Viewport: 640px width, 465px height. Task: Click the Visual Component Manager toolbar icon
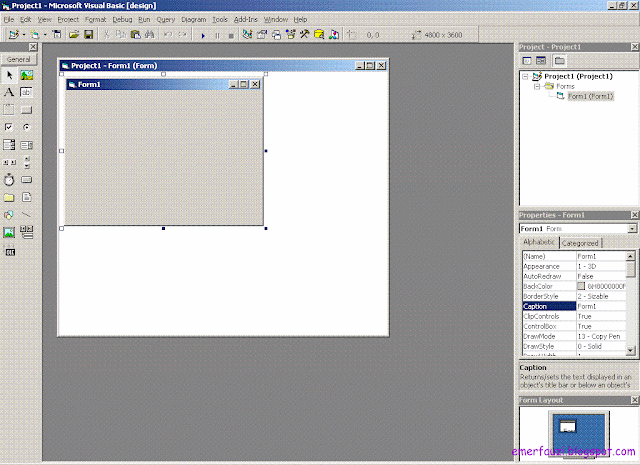(334, 35)
